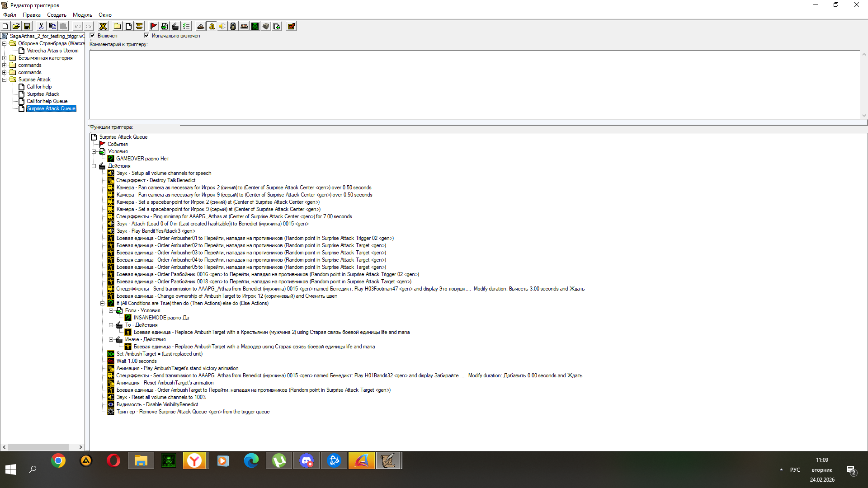The image size is (868, 488).
Task: Collapse the If All Conditions block
Action: (103, 303)
